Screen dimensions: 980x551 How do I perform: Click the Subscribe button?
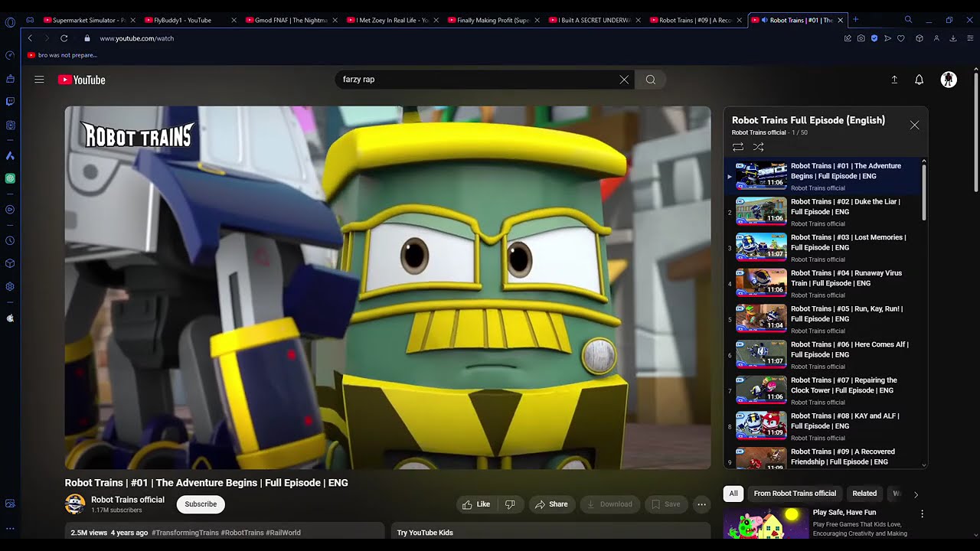201,504
